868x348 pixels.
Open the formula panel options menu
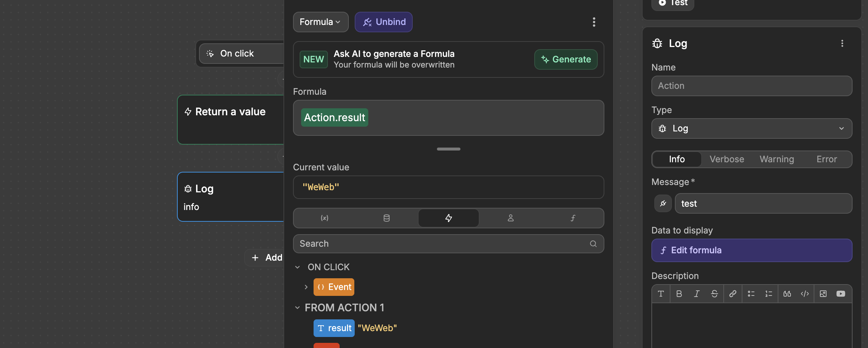594,22
